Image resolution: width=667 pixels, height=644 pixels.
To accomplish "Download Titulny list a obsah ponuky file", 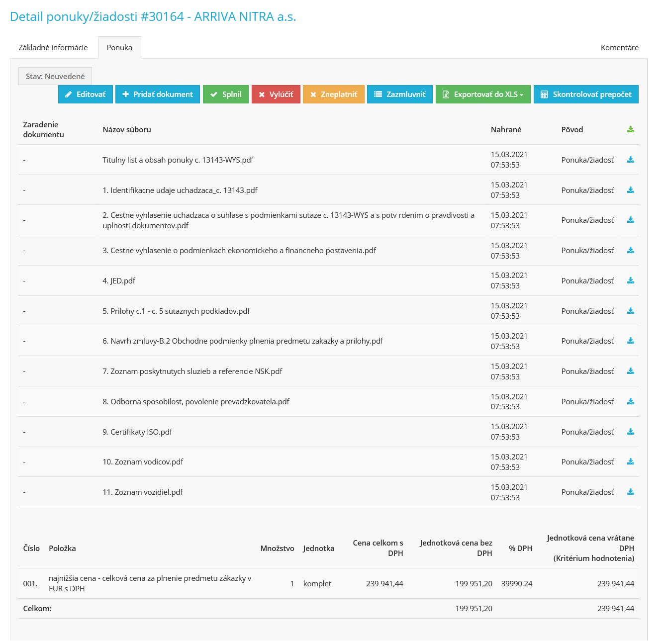I will tap(630, 160).
